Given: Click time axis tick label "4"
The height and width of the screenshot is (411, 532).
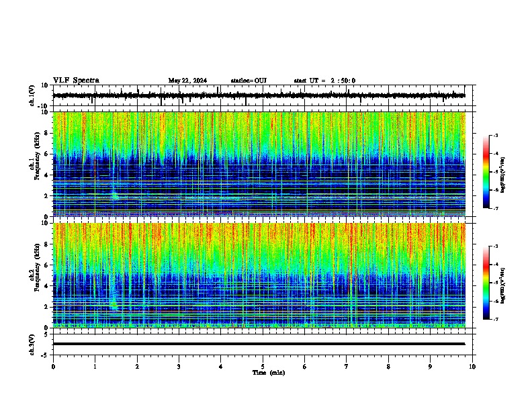Looking at the screenshot, I should click(221, 367).
